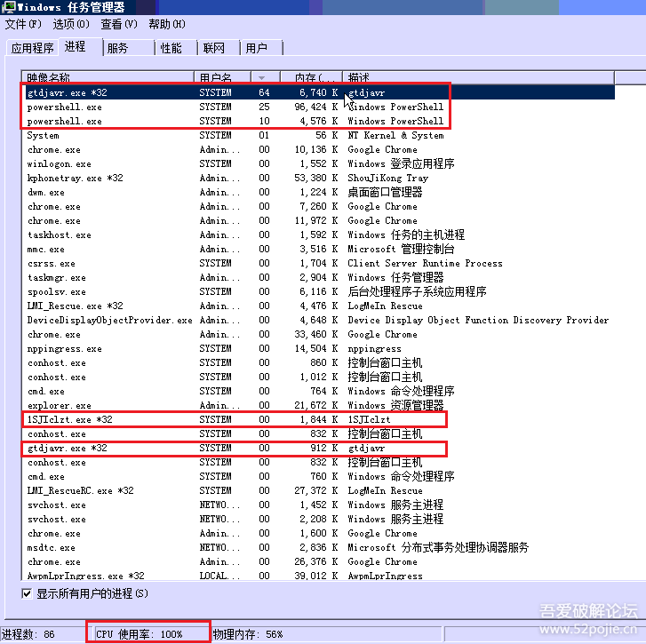Open the 性能 tab
The image size is (646, 644).
pos(176,48)
